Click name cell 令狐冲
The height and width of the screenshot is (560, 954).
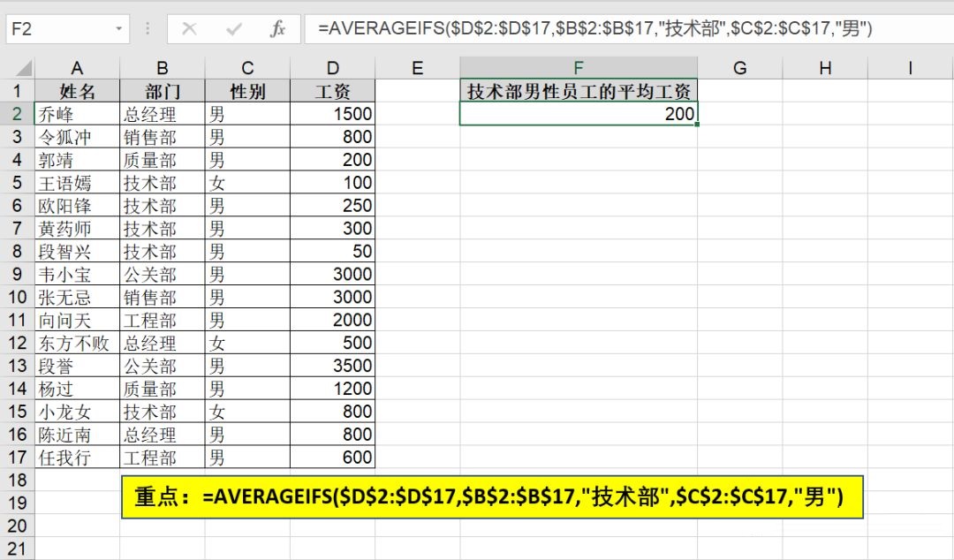(x=77, y=137)
